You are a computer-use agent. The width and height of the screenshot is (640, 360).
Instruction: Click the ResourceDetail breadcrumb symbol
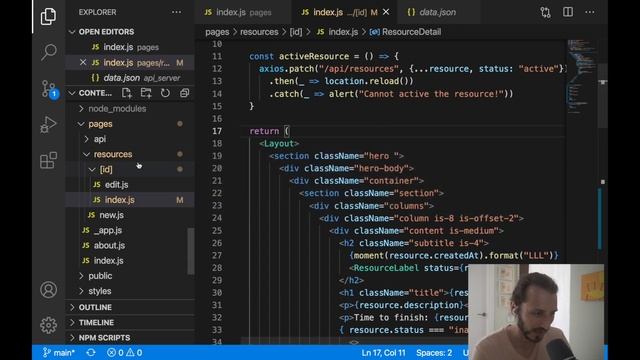click(x=405, y=32)
